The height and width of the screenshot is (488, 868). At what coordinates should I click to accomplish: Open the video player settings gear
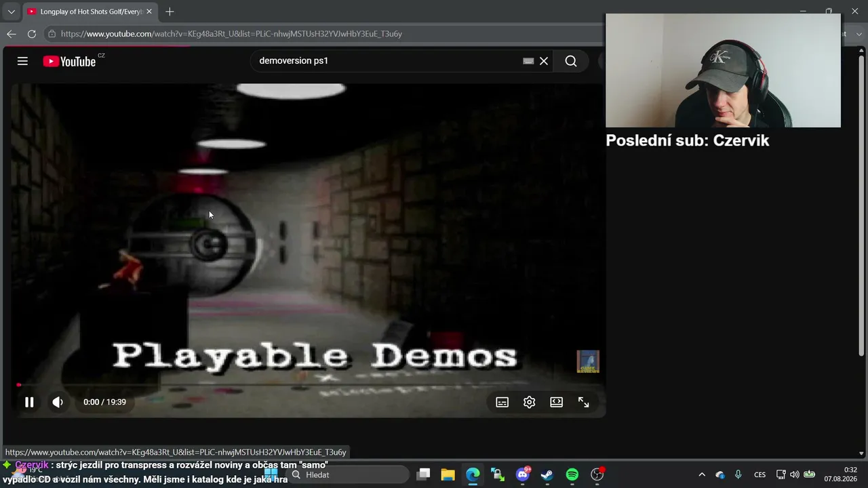point(530,402)
